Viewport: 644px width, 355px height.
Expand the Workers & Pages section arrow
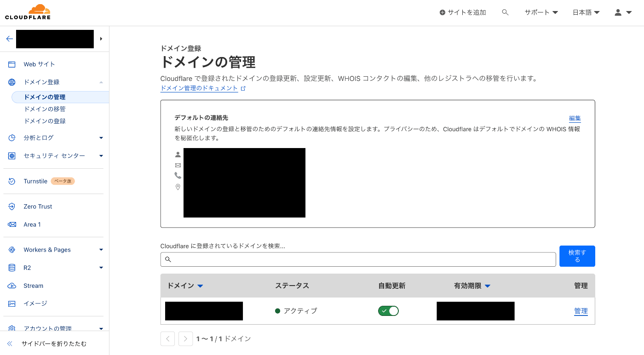[x=101, y=250]
